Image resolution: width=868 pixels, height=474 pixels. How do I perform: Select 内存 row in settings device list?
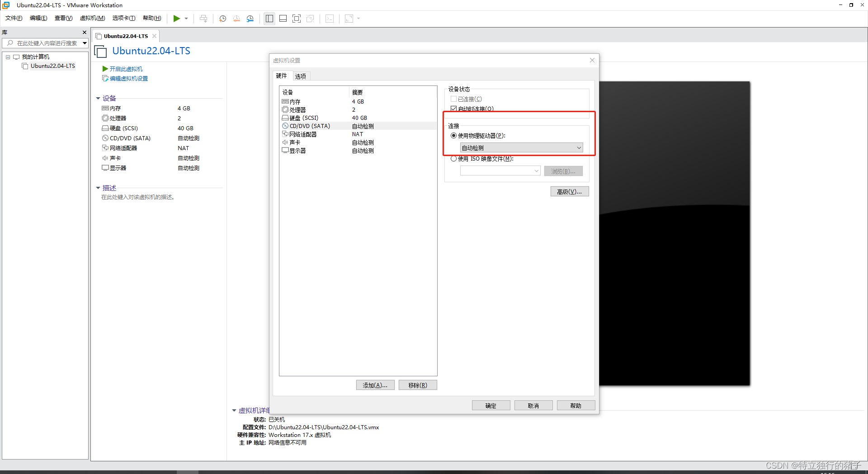tap(358, 102)
